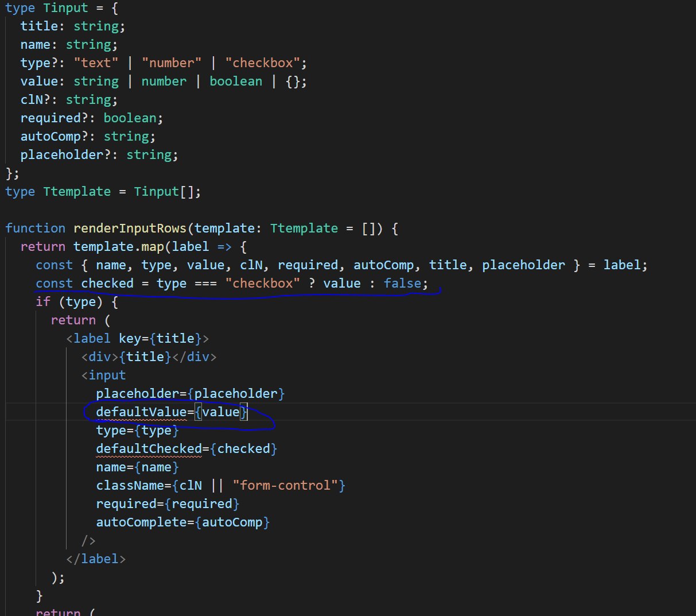Click the 'name={name}' attribute line
The image size is (696, 616).
(137, 467)
